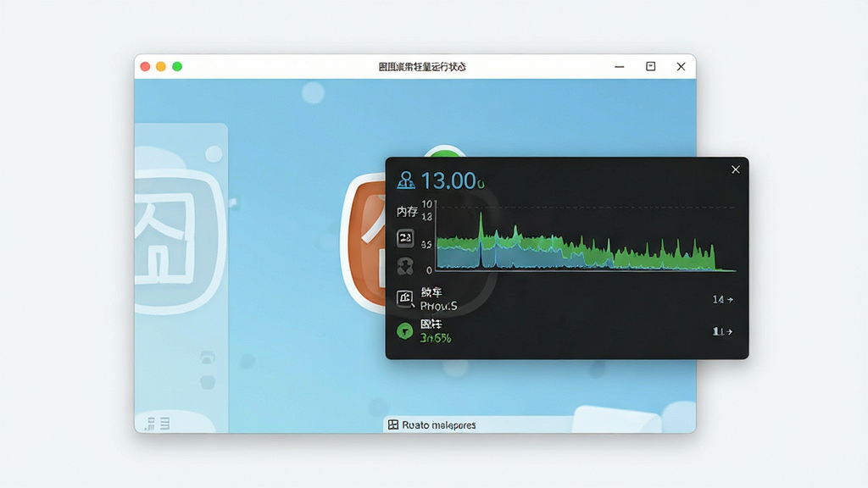
Task: Click the green "3n.65%" value
Action: pyautogui.click(x=435, y=337)
